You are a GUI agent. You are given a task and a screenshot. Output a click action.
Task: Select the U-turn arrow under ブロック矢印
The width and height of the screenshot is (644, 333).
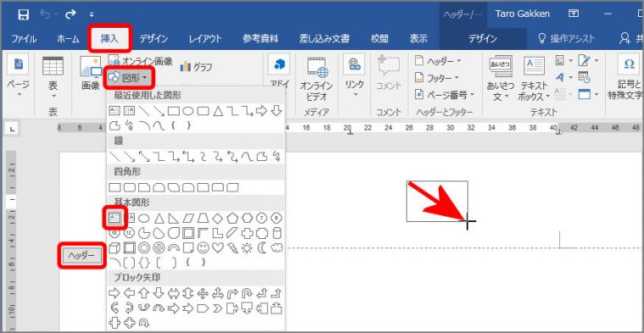[x=247, y=293]
